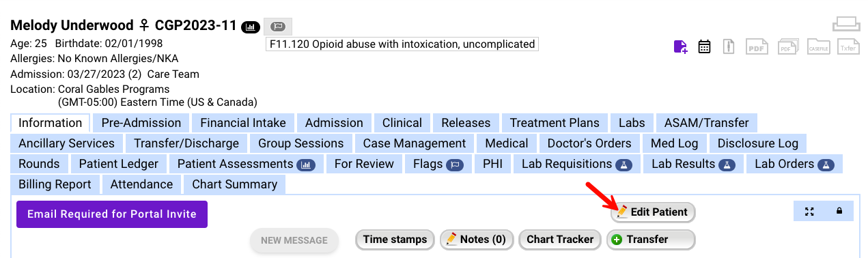Open the calendar icon in the header

tap(704, 46)
